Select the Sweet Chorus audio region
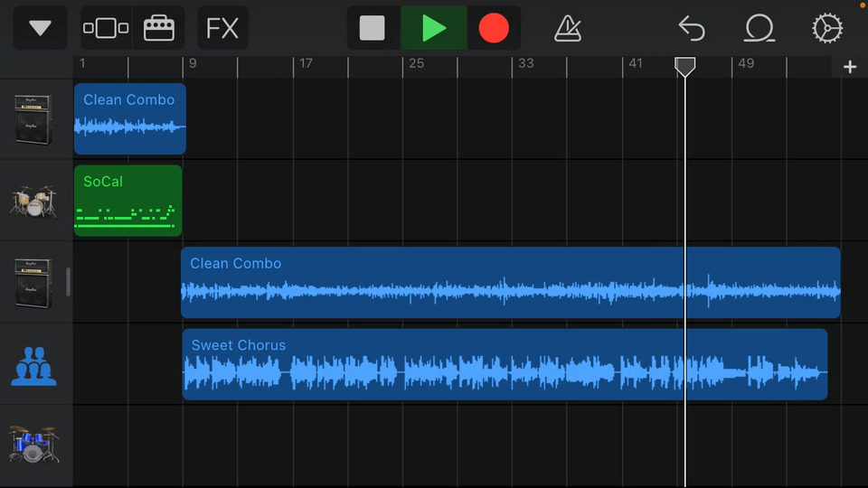 (x=505, y=364)
